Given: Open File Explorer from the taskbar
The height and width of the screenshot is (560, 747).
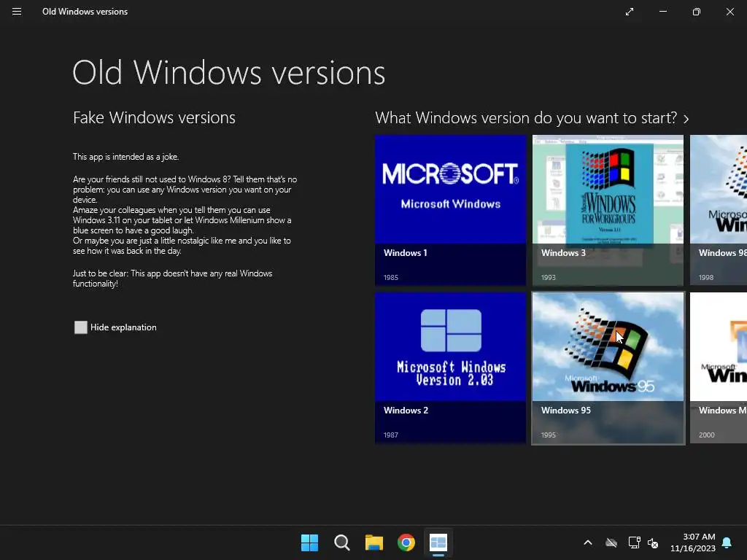Looking at the screenshot, I should click(374, 542).
